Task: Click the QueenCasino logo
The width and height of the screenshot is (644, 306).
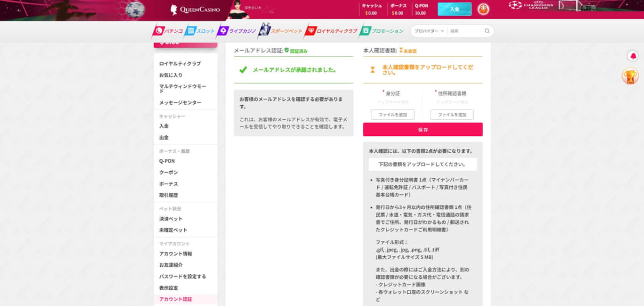Action: click(x=195, y=9)
